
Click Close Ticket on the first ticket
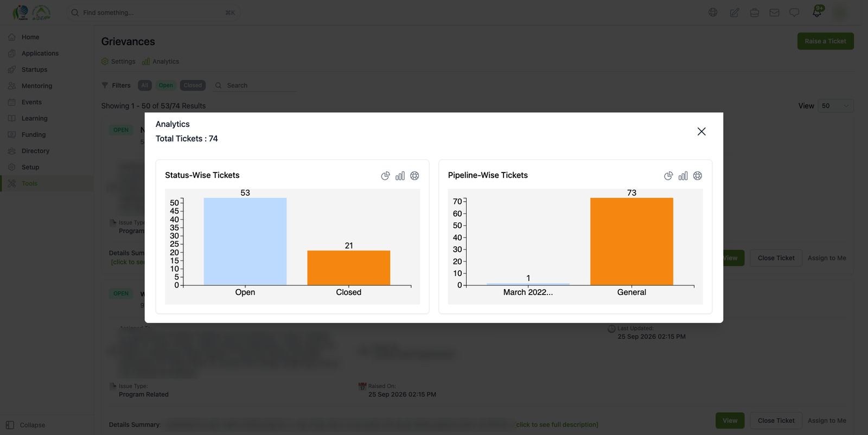(776, 258)
